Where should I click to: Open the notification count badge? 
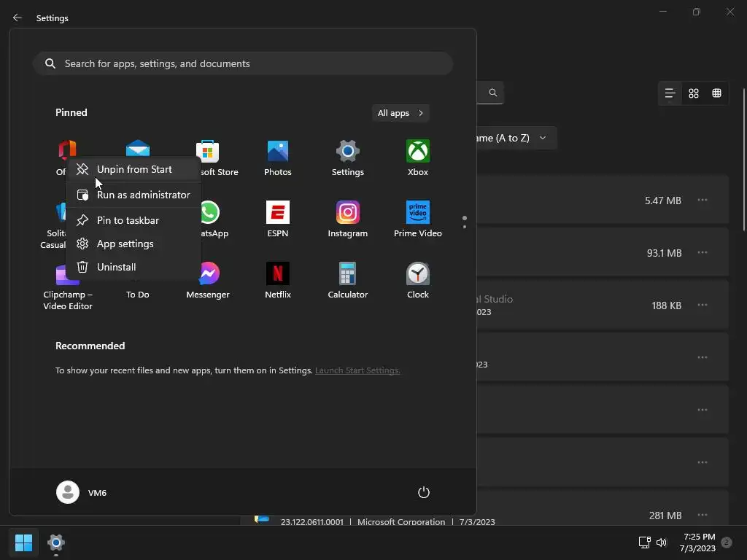coord(726,542)
